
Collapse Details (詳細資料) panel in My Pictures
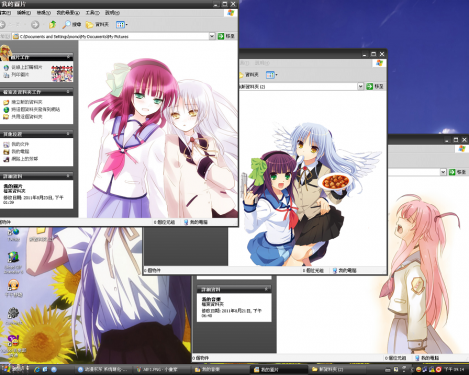click(68, 176)
